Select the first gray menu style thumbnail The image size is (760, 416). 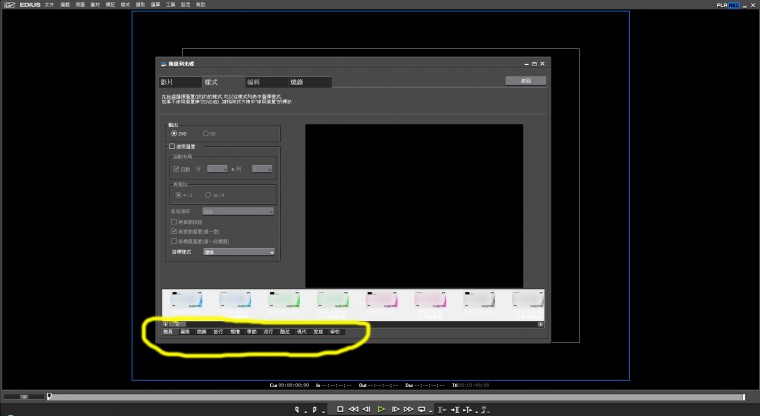479,300
